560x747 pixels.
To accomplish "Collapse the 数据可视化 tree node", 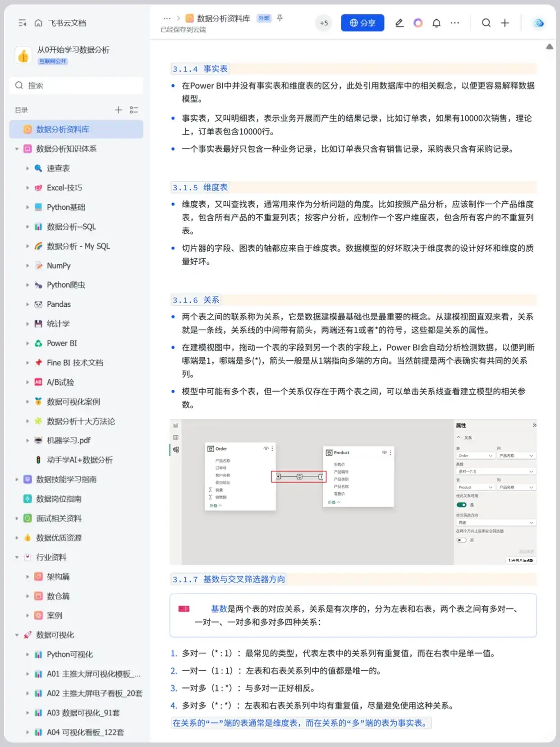I will tap(17, 635).
